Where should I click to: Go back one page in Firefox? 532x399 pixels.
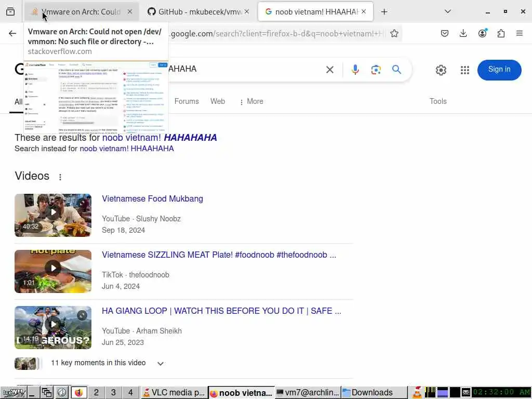pos(12,33)
